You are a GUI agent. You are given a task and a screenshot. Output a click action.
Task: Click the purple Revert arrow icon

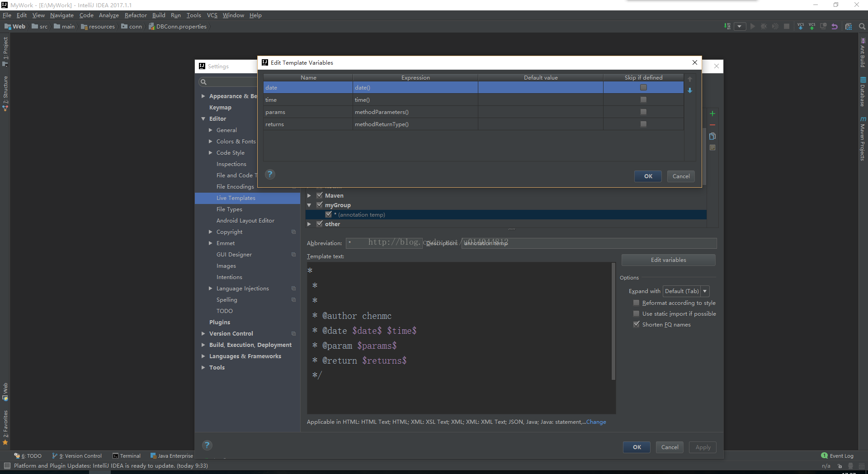835,26
